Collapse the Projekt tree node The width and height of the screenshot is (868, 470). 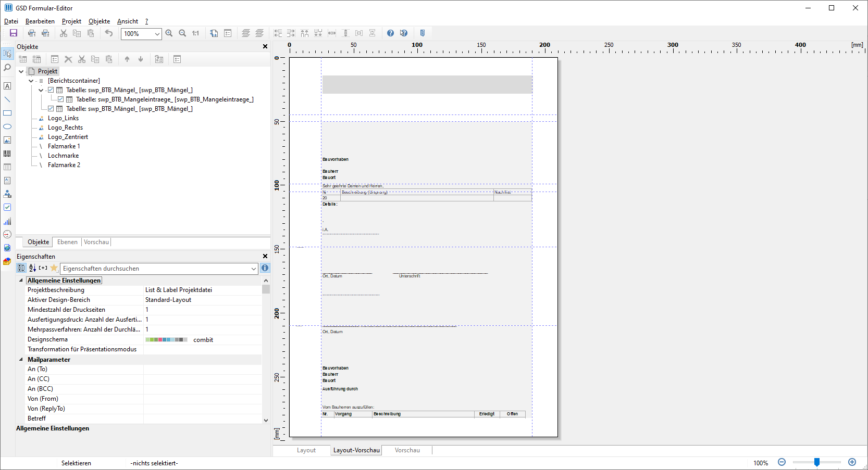pyautogui.click(x=21, y=71)
